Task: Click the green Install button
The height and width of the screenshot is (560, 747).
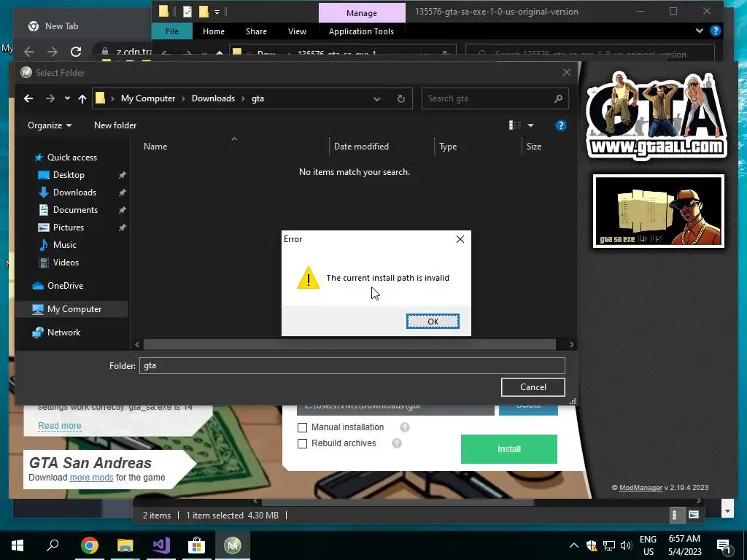Action: (x=508, y=449)
